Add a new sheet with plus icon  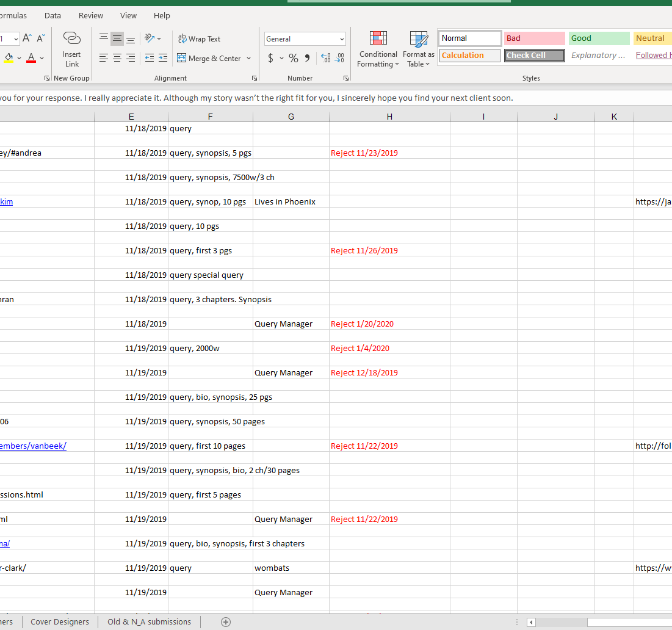[x=226, y=622]
